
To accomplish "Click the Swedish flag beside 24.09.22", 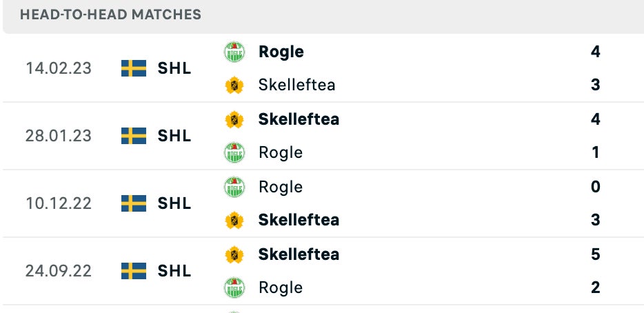I will coord(134,271).
